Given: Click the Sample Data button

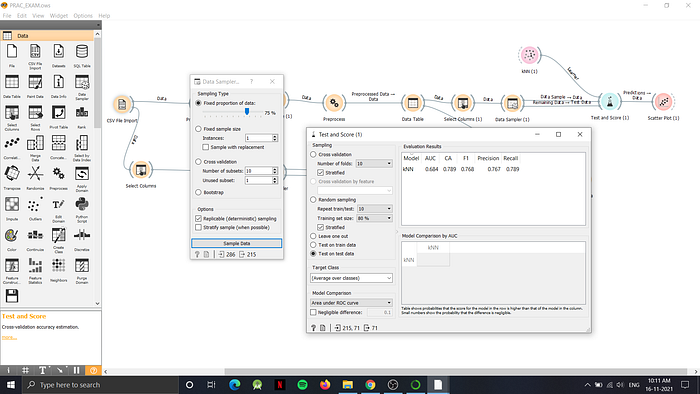Looking at the screenshot, I should [x=237, y=243].
